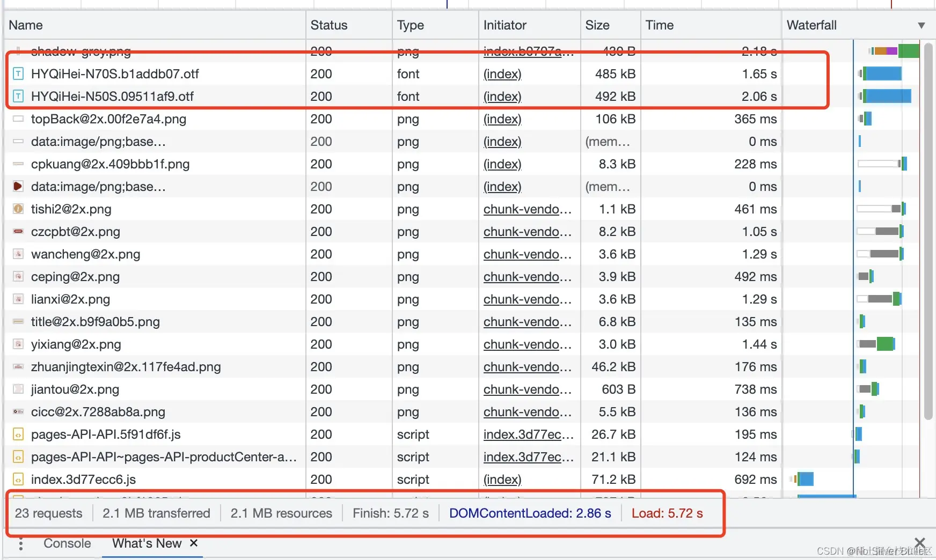The image size is (936, 560).
Task: Open (index) initiator link of HYQiHei-N70S font
Action: click(x=502, y=74)
